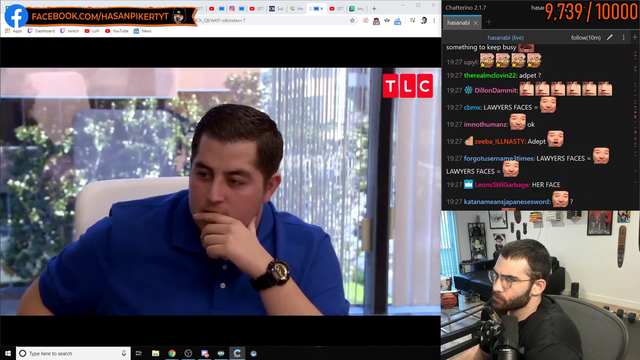Add a split with the plus icon

(x=635, y=38)
